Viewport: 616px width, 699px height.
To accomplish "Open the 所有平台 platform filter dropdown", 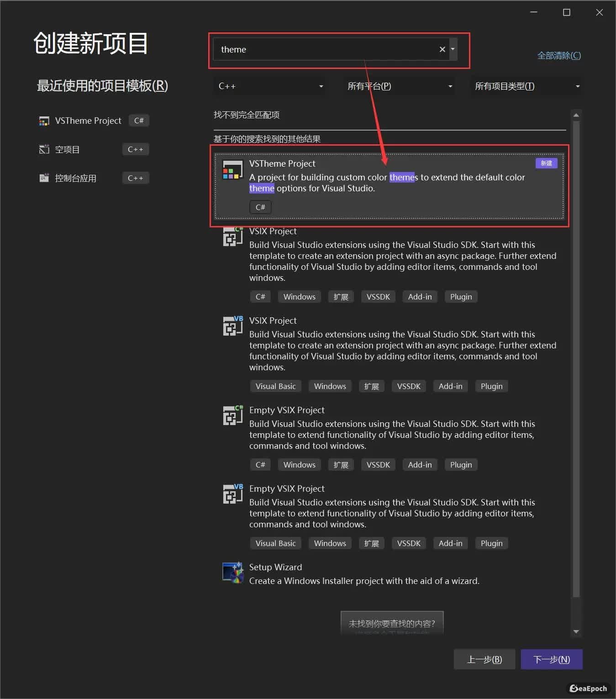I will pyautogui.click(x=399, y=86).
